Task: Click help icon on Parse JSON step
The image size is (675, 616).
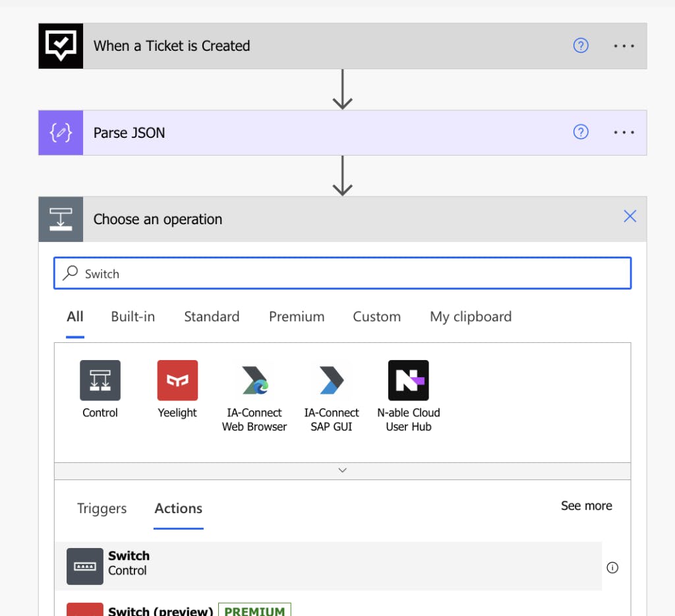Action: [581, 133]
